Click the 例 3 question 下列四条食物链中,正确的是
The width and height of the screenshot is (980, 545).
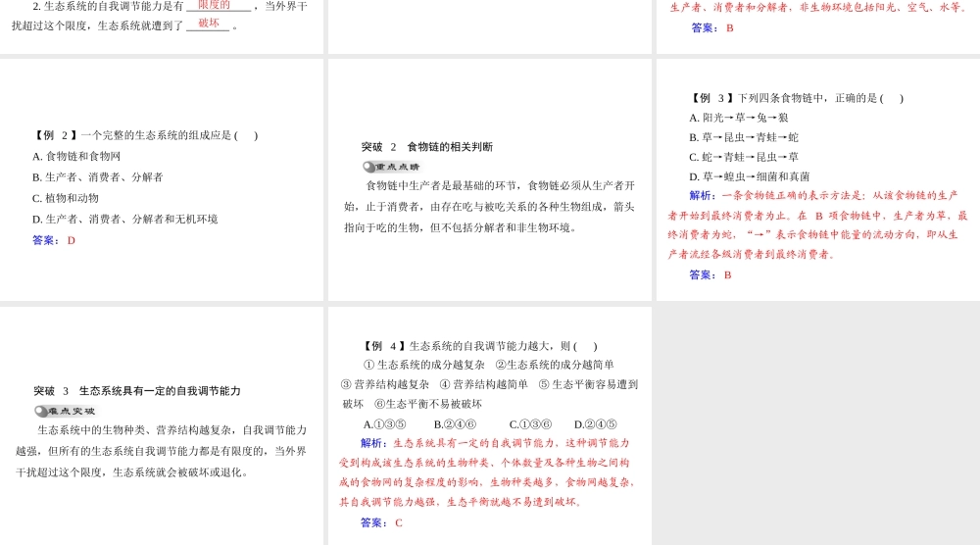797,98
